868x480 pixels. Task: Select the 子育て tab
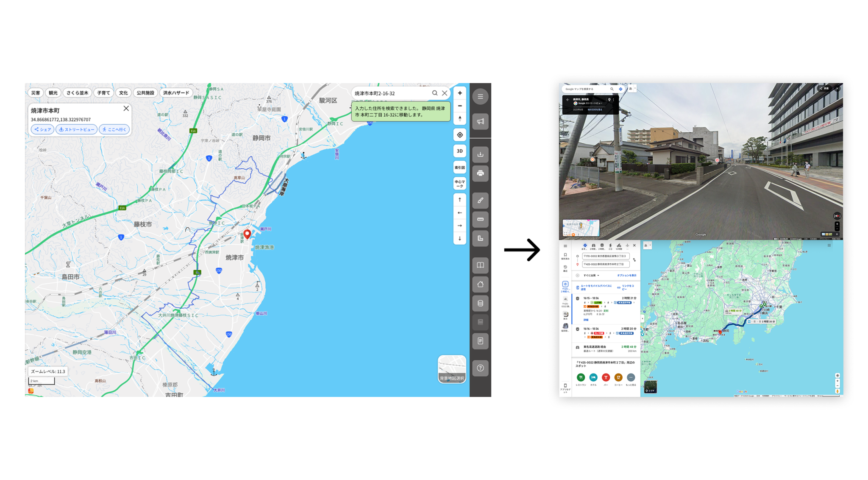[103, 92]
